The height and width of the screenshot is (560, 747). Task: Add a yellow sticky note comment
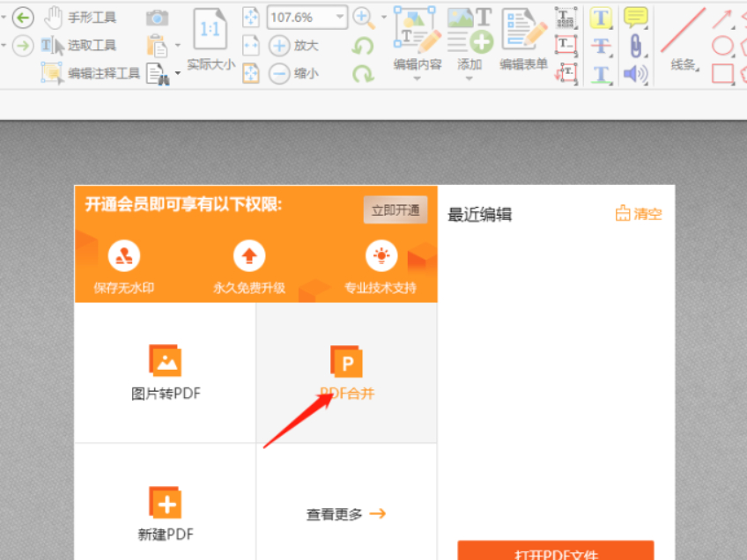click(636, 18)
